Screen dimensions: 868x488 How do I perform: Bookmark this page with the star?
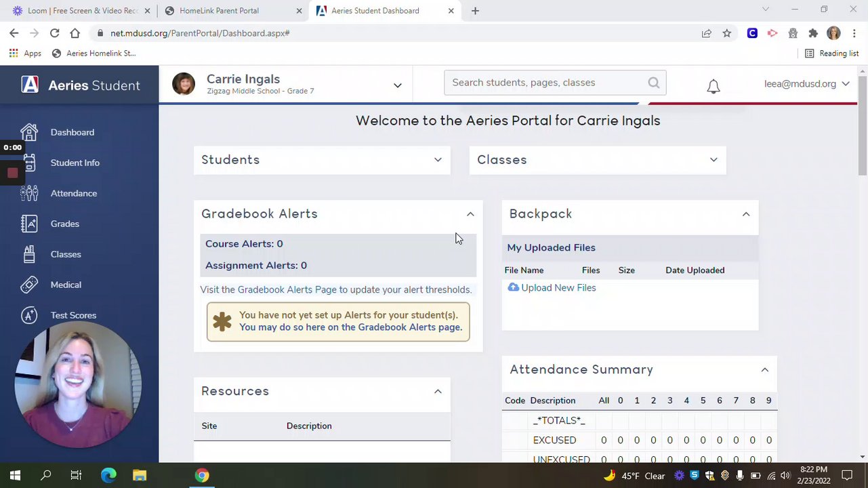726,33
